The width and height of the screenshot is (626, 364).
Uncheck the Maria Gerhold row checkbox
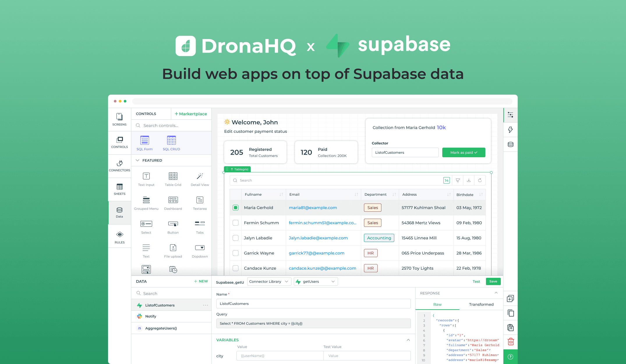click(x=236, y=208)
